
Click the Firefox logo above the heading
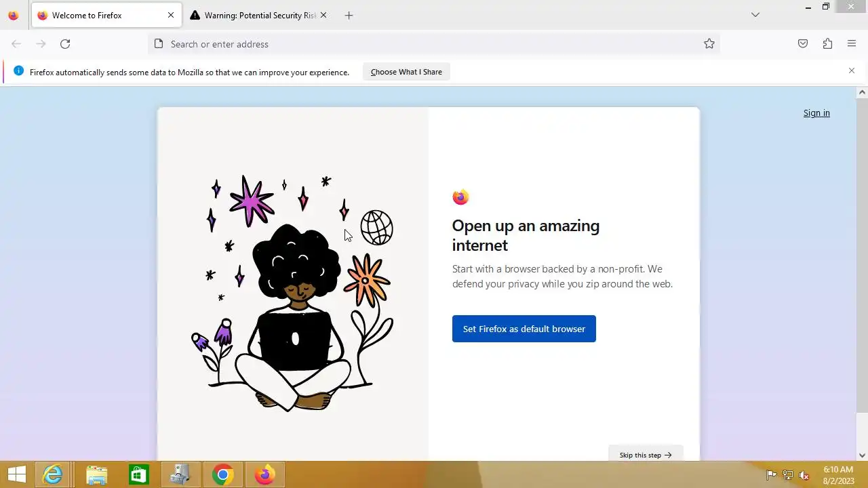[460, 197]
